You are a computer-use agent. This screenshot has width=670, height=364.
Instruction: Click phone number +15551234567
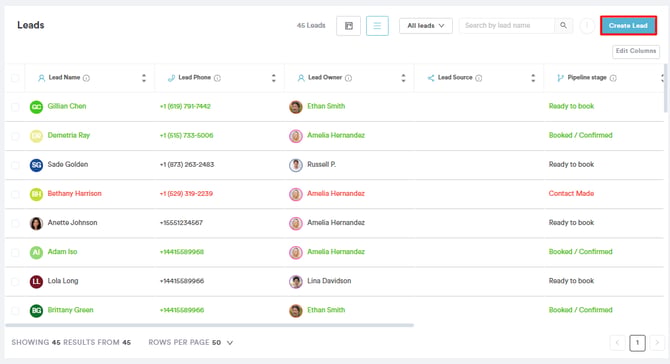[x=181, y=223]
